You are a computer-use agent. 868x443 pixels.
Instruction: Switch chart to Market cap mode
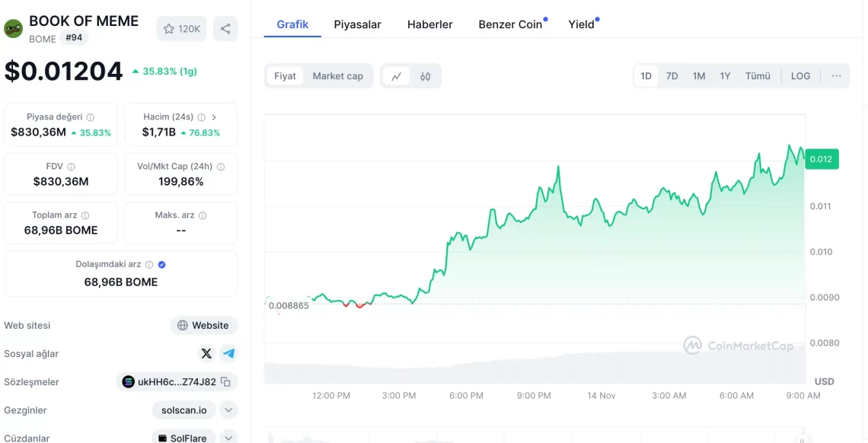[x=337, y=76]
